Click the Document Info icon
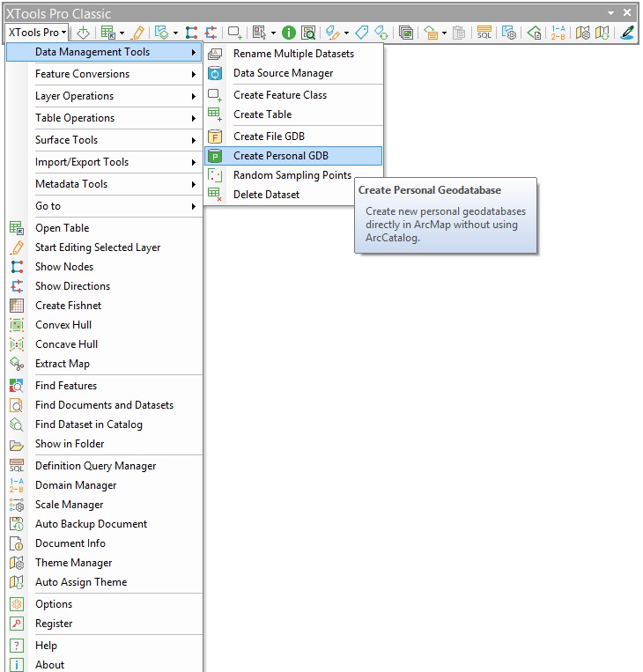 pyautogui.click(x=17, y=543)
